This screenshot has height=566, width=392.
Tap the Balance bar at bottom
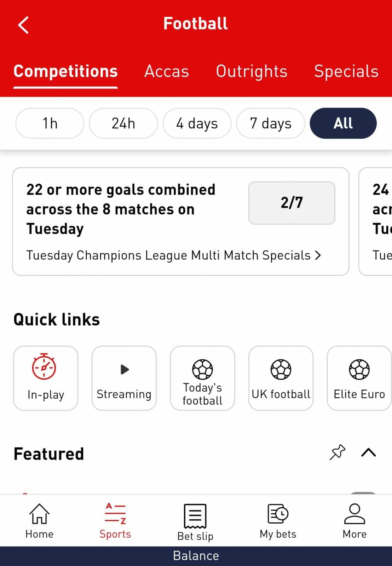(196, 556)
